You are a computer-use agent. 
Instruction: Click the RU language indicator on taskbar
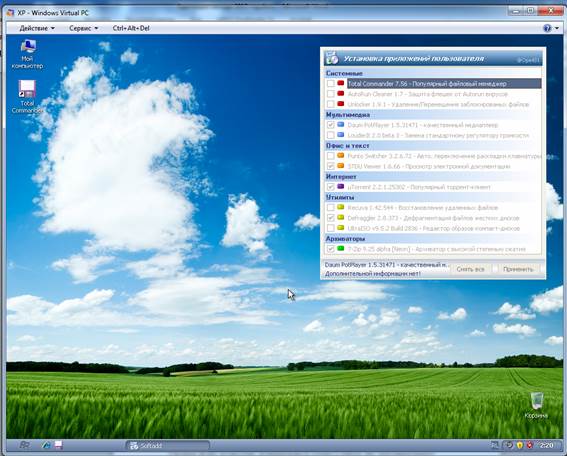[494, 445]
